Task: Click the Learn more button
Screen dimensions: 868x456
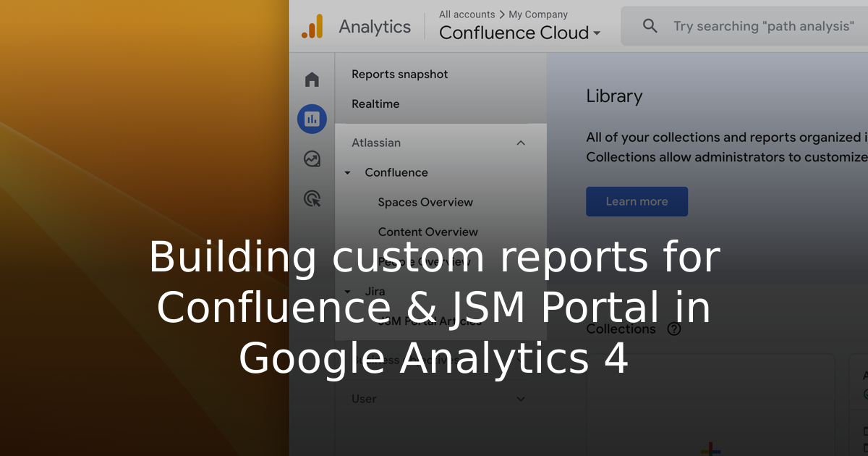Action: point(637,201)
